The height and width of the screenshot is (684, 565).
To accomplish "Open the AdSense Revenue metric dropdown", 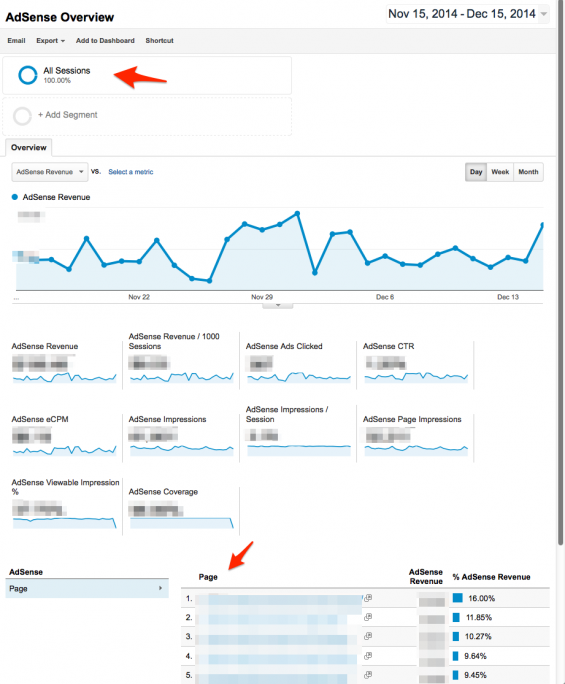I will pyautogui.click(x=50, y=172).
